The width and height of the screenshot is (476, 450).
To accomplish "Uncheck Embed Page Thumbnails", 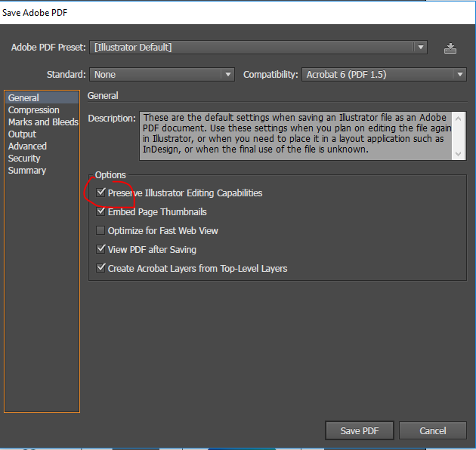I will (100, 211).
